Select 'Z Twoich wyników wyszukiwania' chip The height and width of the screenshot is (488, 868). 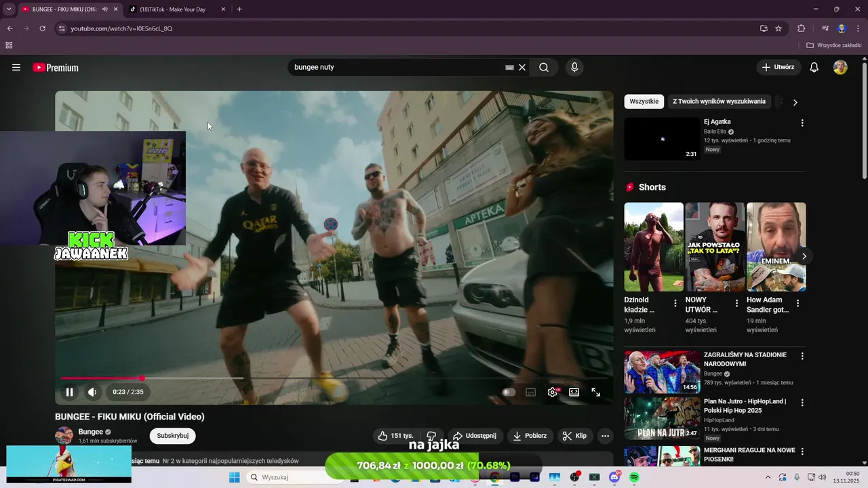coord(719,102)
